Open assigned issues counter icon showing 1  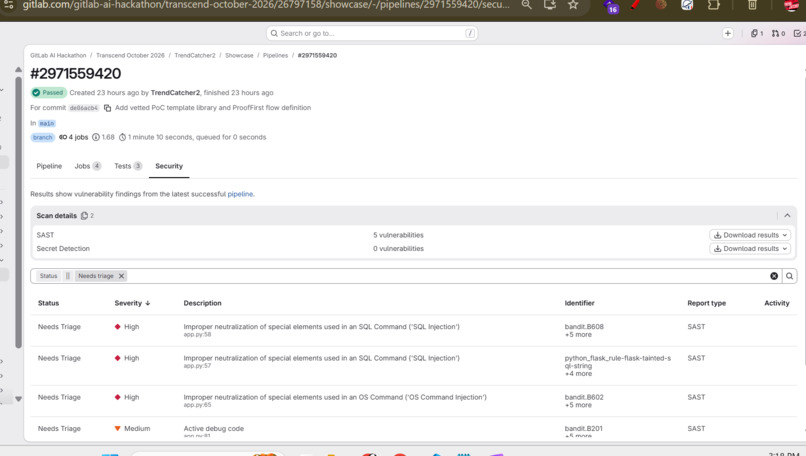point(757,33)
